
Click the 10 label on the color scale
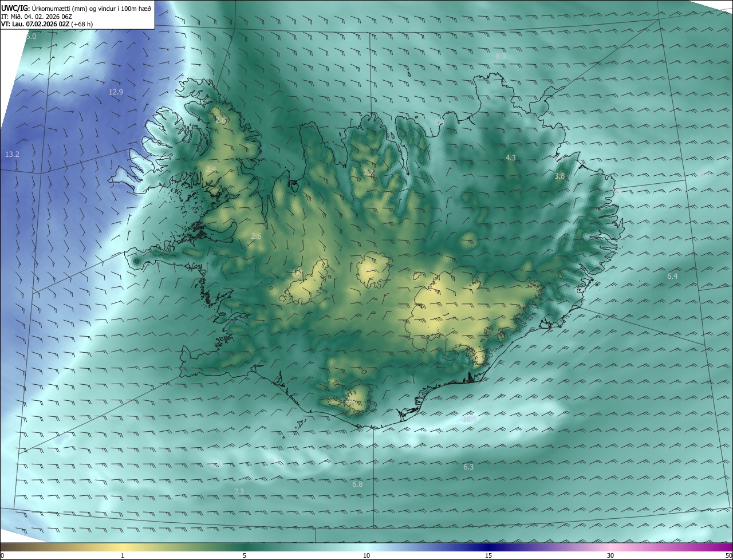366,555
